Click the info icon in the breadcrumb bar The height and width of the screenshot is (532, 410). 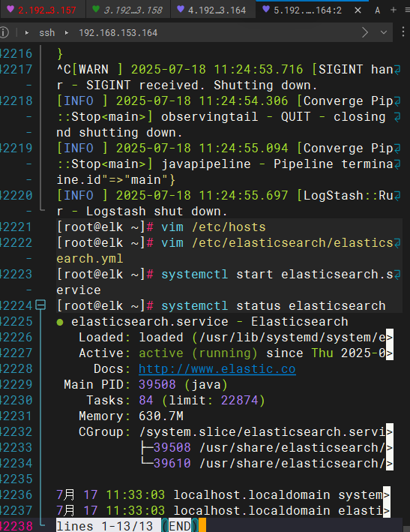coord(4,32)
